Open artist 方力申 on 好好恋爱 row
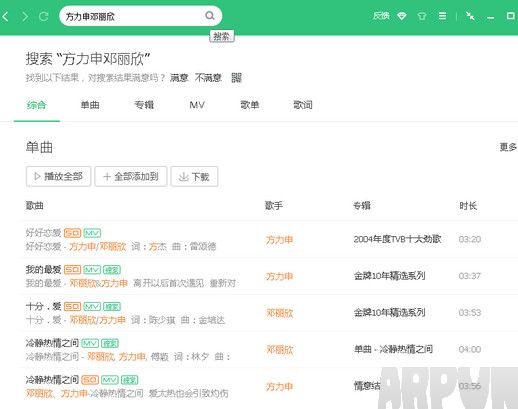 coord(279,240)
